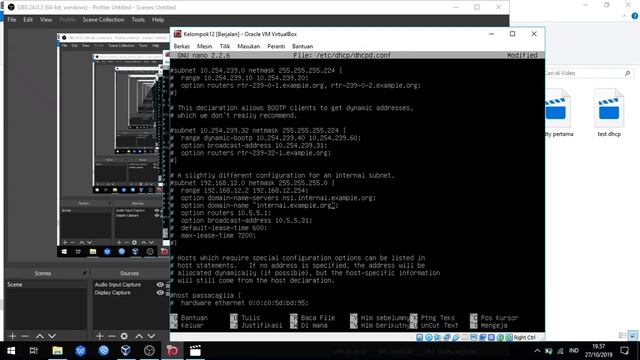Show hidden system tray icons
The height and width of the screenshot is (360, 640).
537,351
